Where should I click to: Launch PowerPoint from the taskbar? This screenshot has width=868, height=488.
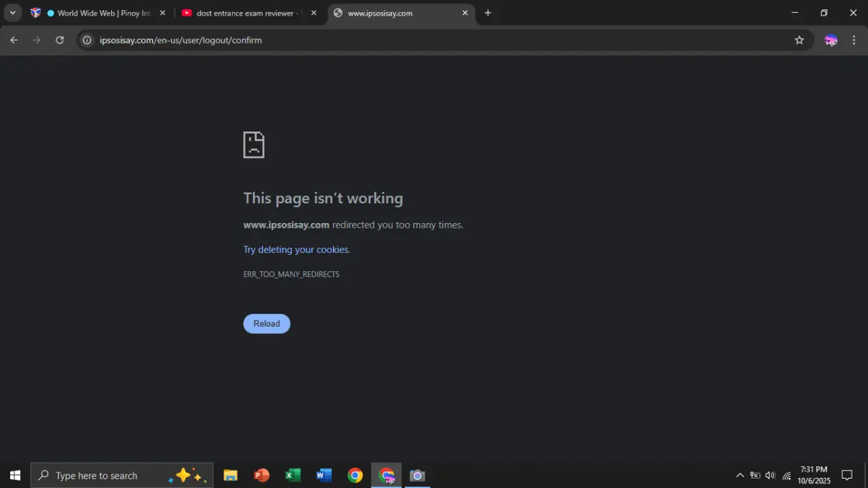pyautogui.click(x=262, y=475)
